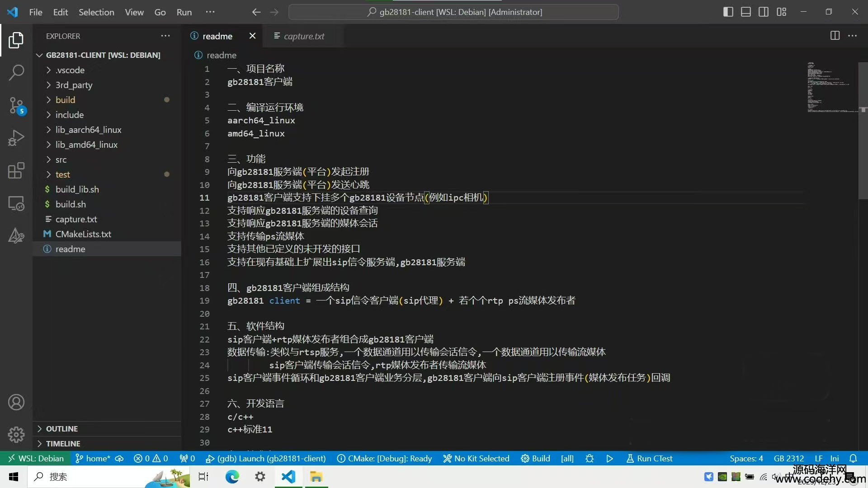This screenshot has width=868, height=488.
Task: Open CMakeLists.txt in the explorer
Action: pyautogui.click(x=83, y=234)
